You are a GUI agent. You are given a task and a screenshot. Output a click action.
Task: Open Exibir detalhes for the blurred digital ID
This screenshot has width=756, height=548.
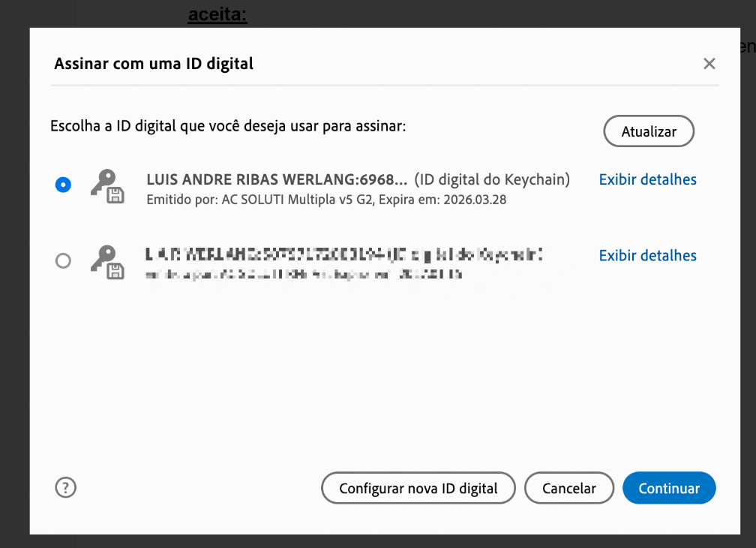tap(647, 255)
